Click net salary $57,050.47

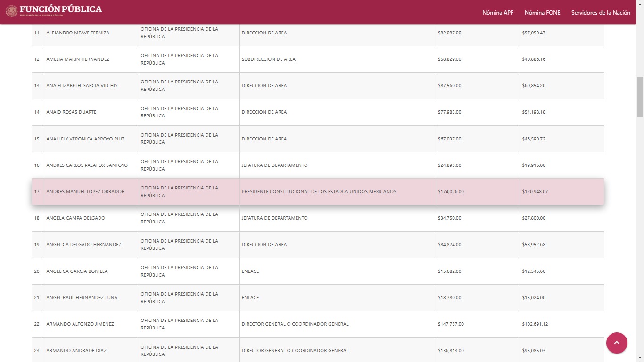(534, 33)
